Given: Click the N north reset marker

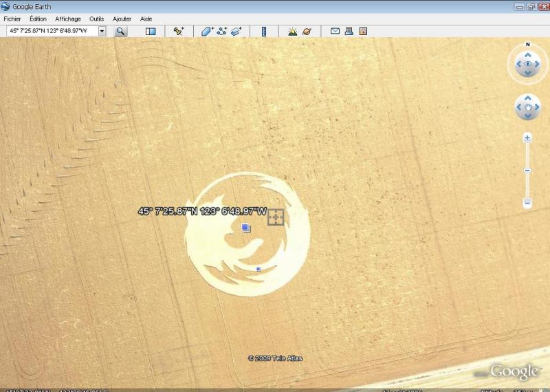Looking at the screenshot, I should pyautogui.click(x=527, y=44).
